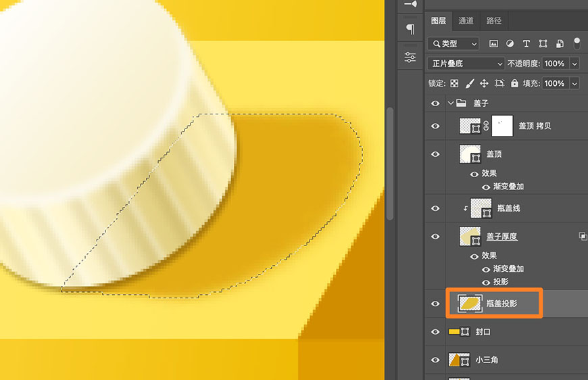This screenshot has width=588, height=380.
Task: Click the 填充 value field
Action: point(556,83)
